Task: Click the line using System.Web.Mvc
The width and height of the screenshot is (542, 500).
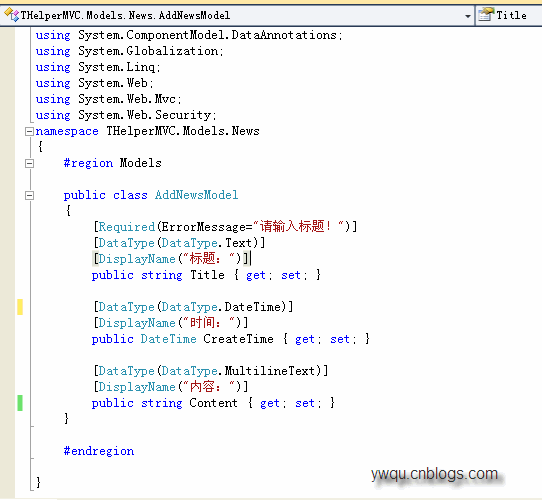Action: coord(109,99)
